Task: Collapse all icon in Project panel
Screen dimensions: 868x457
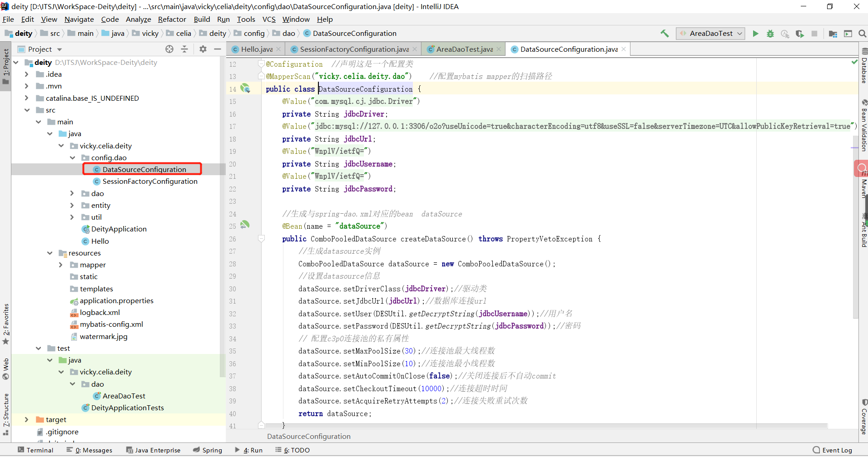Action: (x=184, y=49)
